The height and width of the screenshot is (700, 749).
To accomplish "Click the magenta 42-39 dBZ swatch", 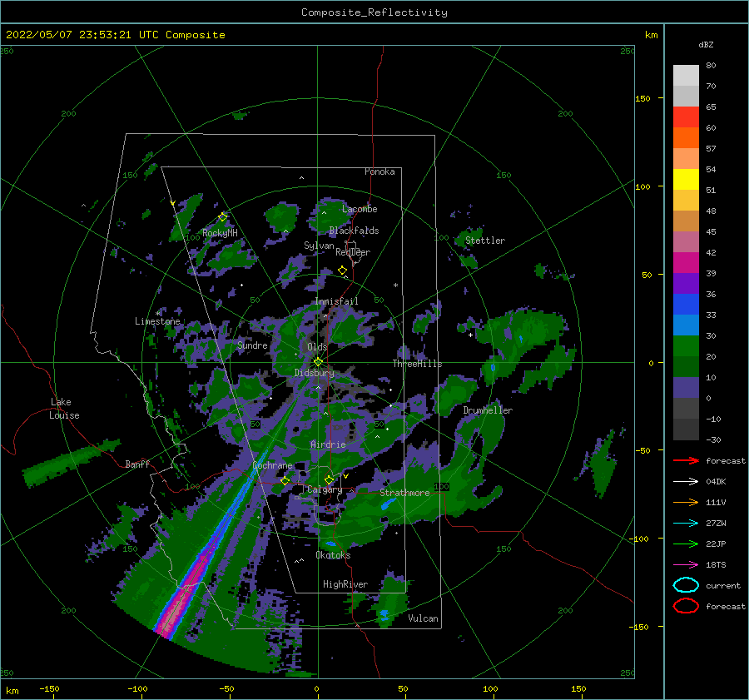I will pos(686,262).
